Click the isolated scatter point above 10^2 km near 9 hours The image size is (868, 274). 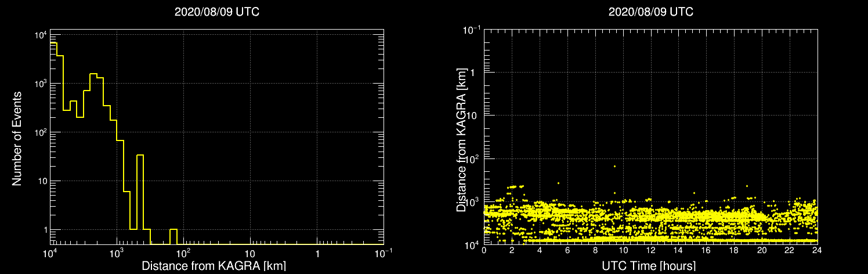point(614,166)
